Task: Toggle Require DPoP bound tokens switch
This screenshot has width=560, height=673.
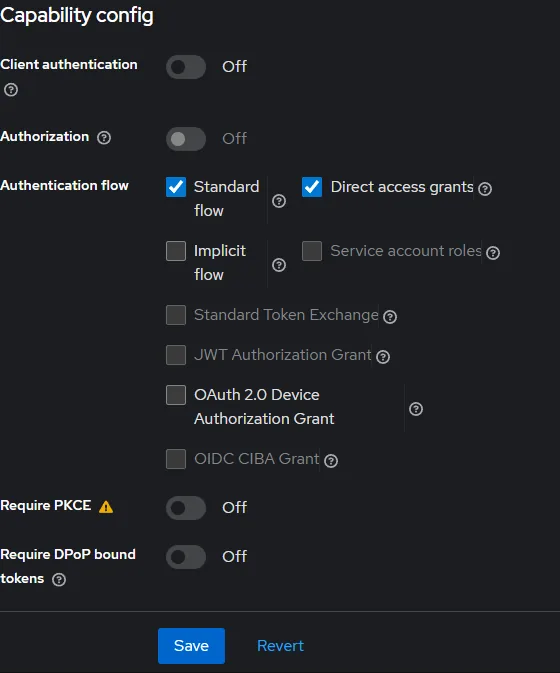Action: 186,557
